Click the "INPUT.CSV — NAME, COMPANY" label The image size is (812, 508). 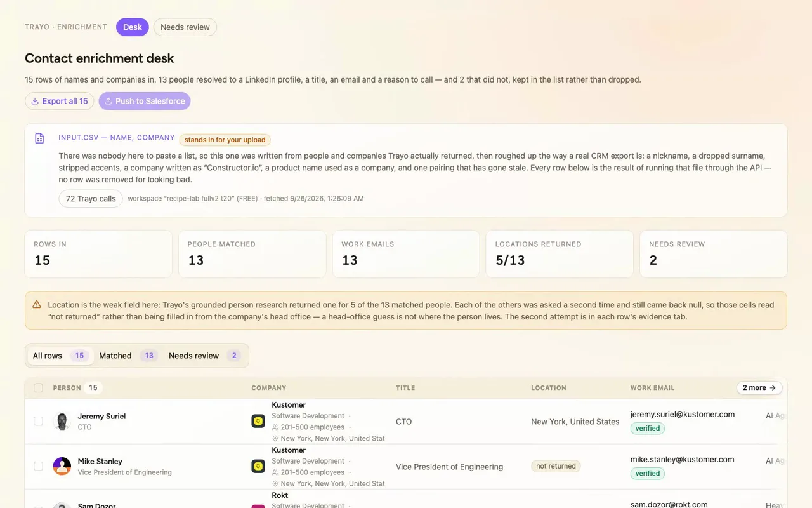[117, 138]
